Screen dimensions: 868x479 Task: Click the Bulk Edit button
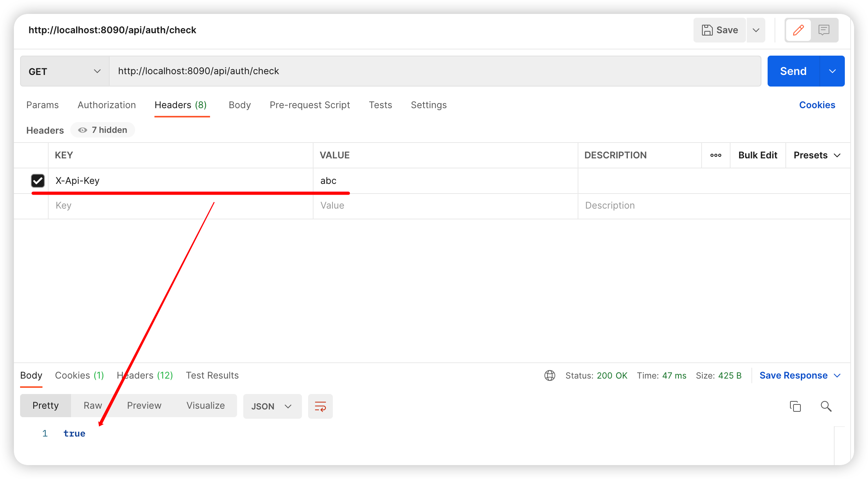pyautogui.click(x=758, y=155)
